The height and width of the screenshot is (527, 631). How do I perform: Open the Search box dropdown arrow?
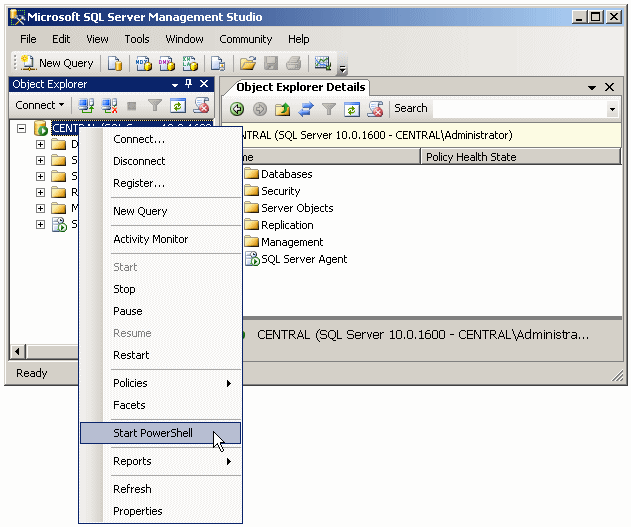pyautogui.click(x=612, y=109)
